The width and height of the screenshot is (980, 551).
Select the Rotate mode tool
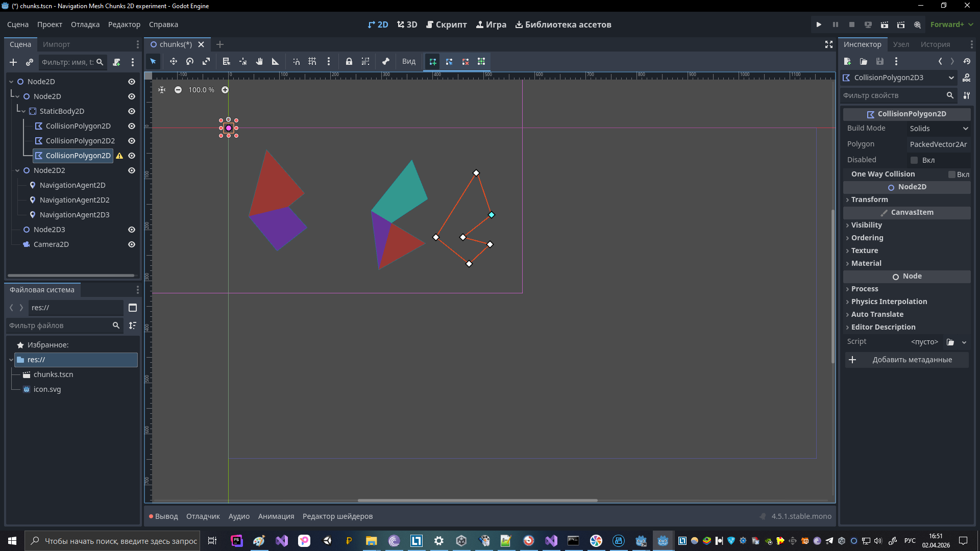tap(190, 61)
